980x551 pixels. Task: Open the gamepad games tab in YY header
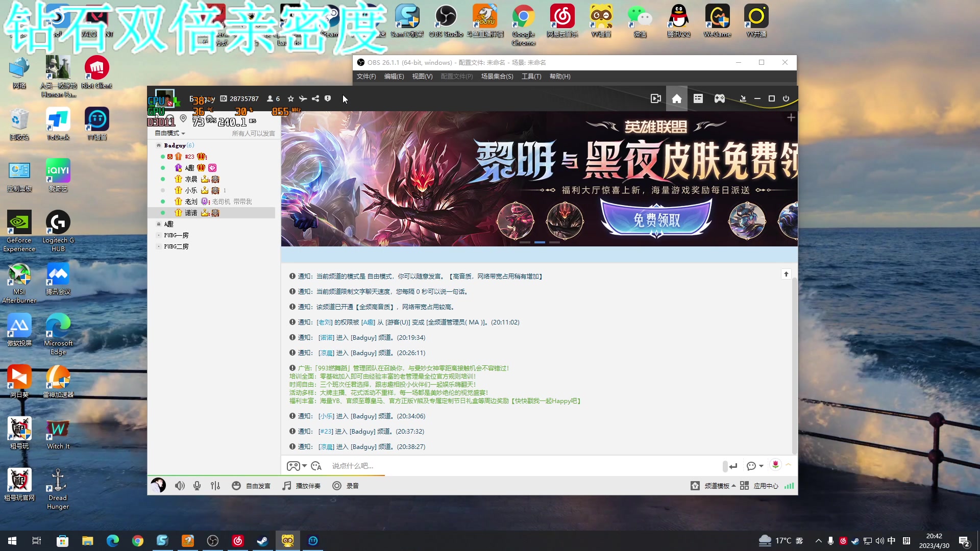pyautogui.click(x=720, y=98)
